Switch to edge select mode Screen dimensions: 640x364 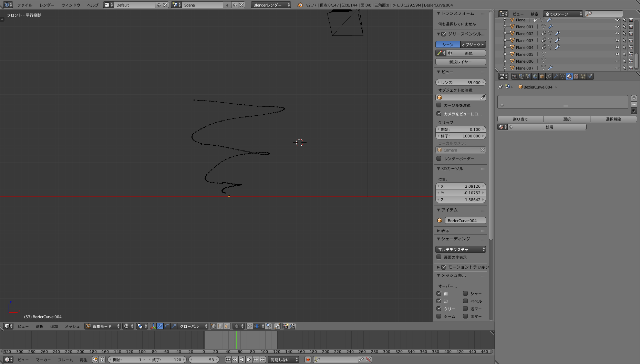tap(220, 326)
